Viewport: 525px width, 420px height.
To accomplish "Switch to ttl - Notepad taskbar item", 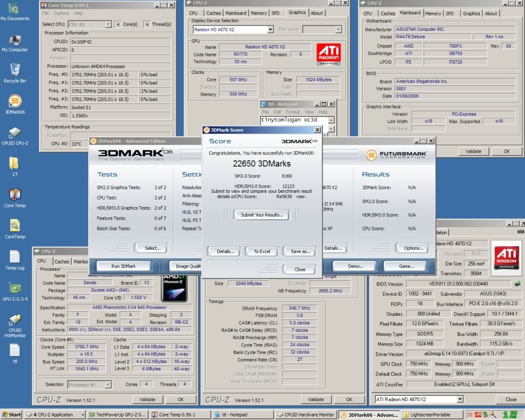I will [x=244, y=415].
